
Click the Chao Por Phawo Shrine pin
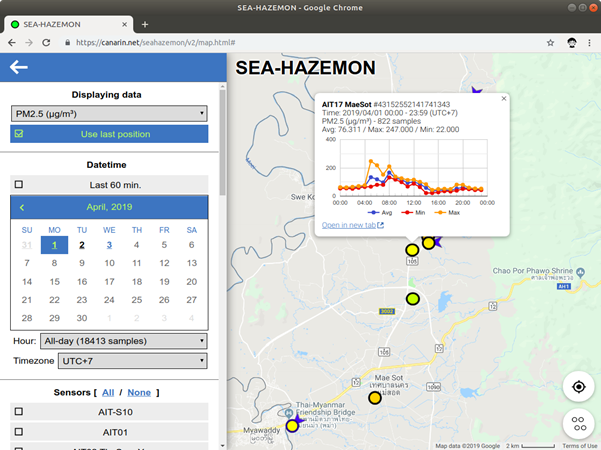click(x=580, y=272)
